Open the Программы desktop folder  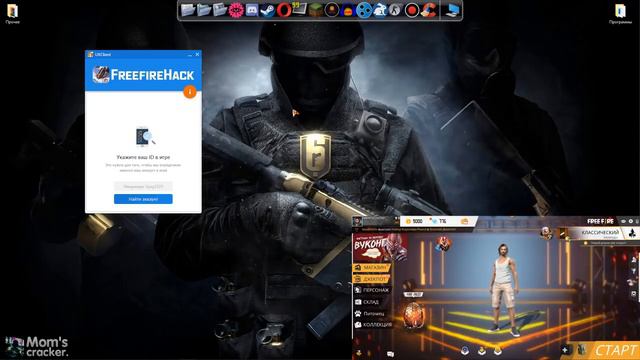(620, 13)
